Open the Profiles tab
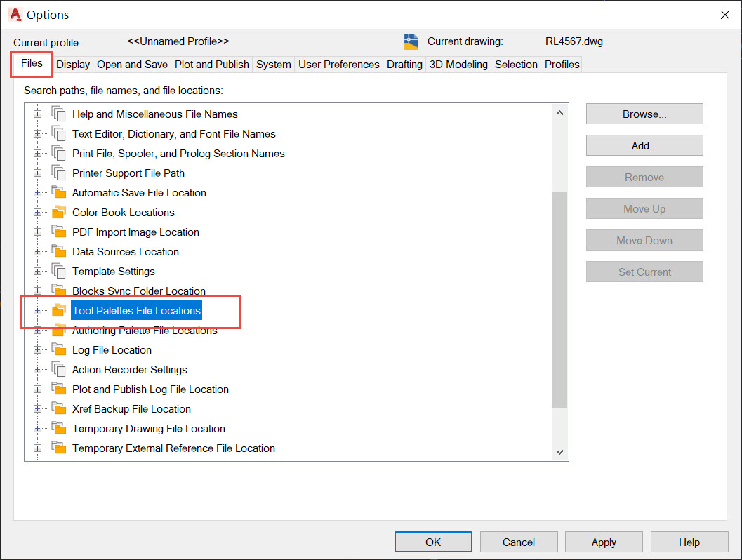Image resolution: width=742 pixels, height=560 pixels. [562, 64]
